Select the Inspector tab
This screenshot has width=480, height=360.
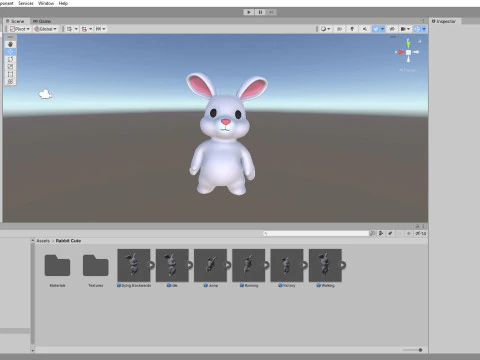point(444,21)
